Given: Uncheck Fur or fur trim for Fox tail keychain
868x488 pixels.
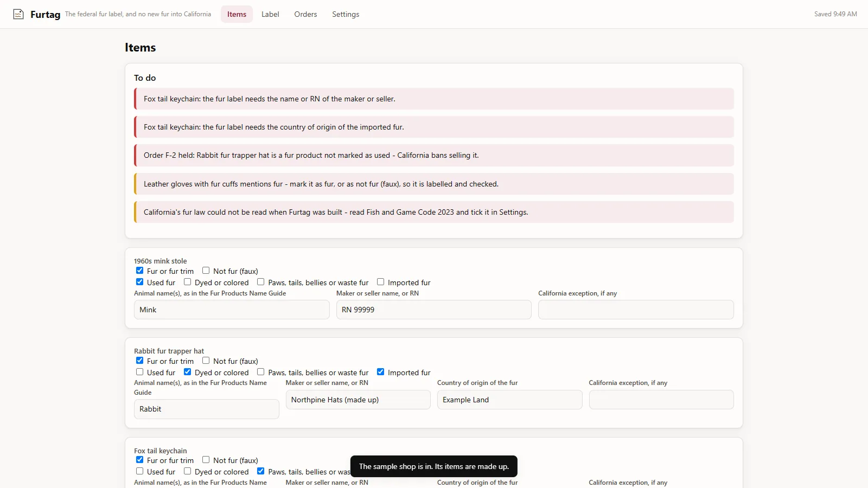Looking at the screenshot, I should pos(139,460).
